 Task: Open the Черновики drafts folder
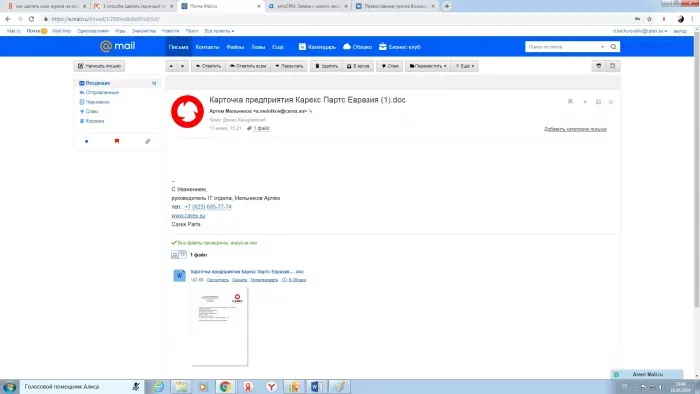[97, 102]
